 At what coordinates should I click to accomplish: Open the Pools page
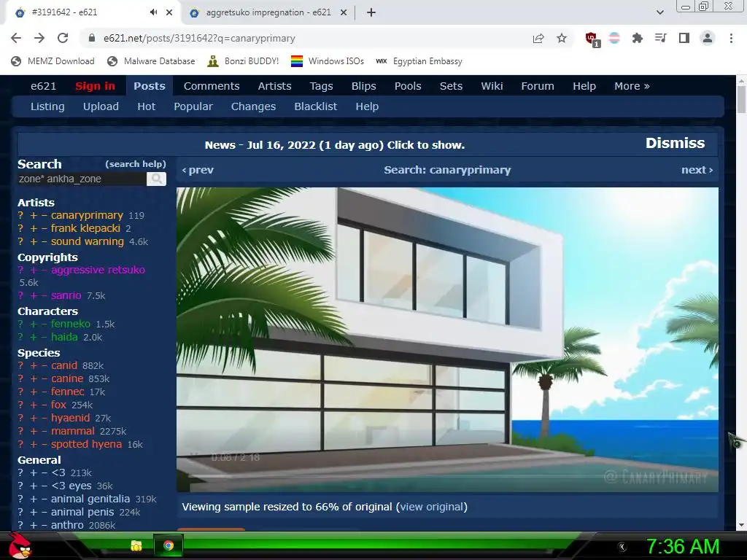[x=408, y=86]
